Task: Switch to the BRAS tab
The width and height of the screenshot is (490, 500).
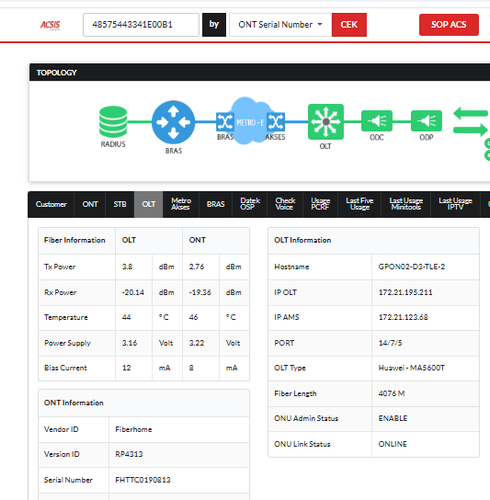Action: click(216, 204)
